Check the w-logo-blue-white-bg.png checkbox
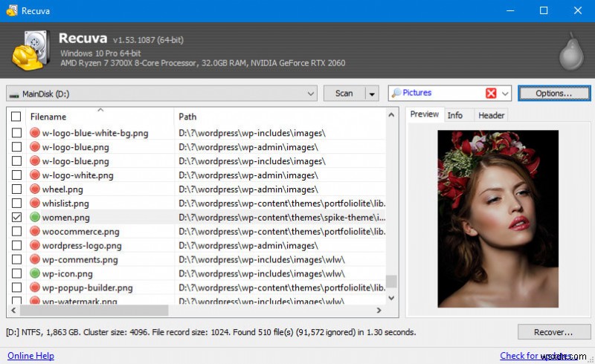The width and height of the screenshot is (595, 364). click(16, 133)
